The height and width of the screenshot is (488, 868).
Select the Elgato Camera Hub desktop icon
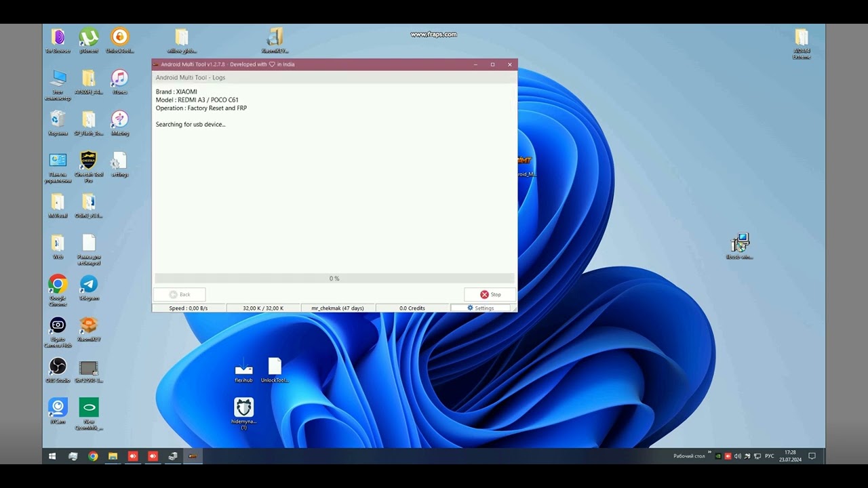(58, 332)
